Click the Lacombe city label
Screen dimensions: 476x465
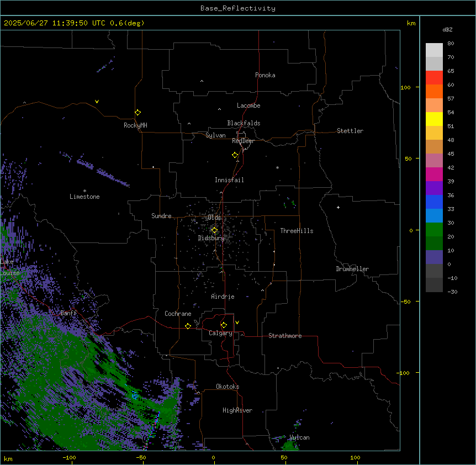pos(248,105)
